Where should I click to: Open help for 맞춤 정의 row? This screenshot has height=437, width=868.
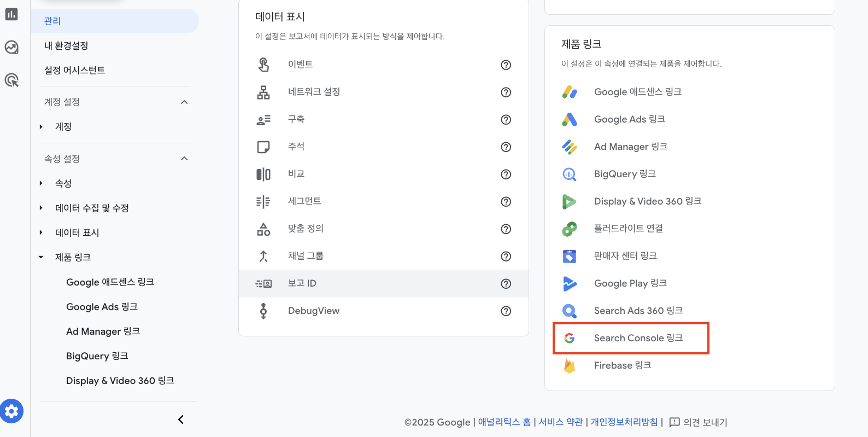point(506,229)
